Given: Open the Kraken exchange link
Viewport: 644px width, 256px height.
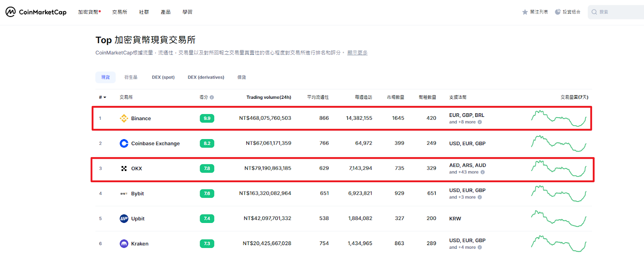Looking at the screenshot, I should coord(140,244).
